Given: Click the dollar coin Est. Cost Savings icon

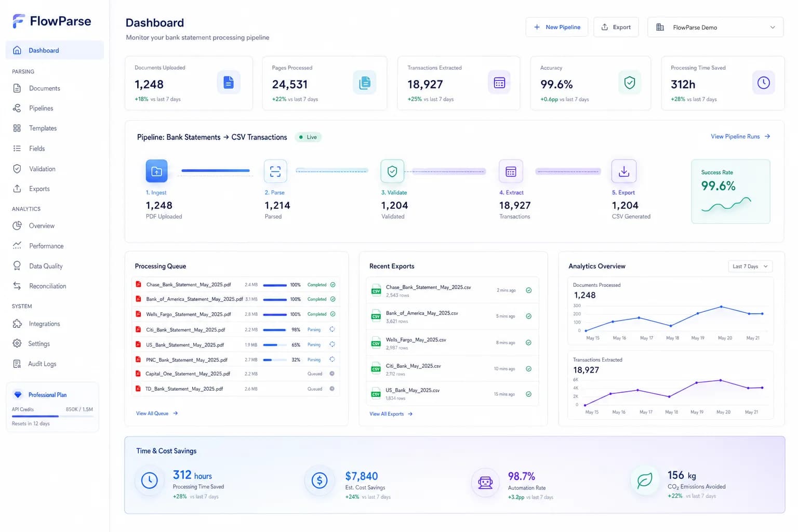Looking at the screenshot, I should click(320, 481).
